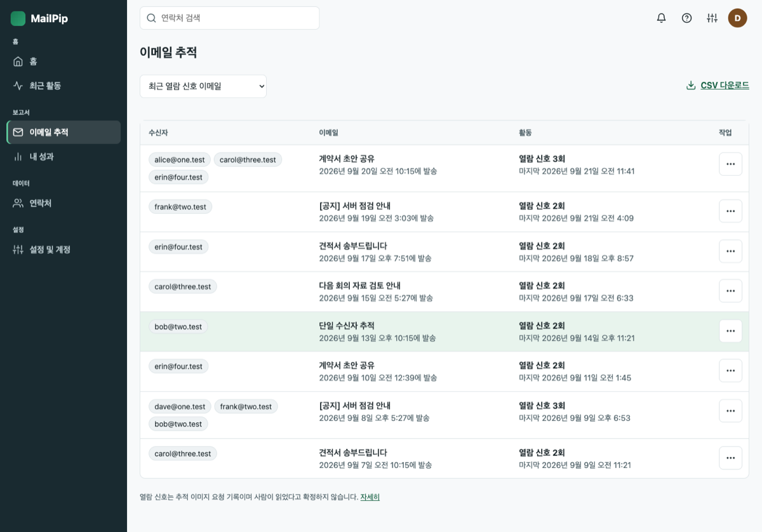Click bob@two.test chip in 단일 수신자 추적 row
Screen dimensions: 762x532
click(x=178, y=326)
